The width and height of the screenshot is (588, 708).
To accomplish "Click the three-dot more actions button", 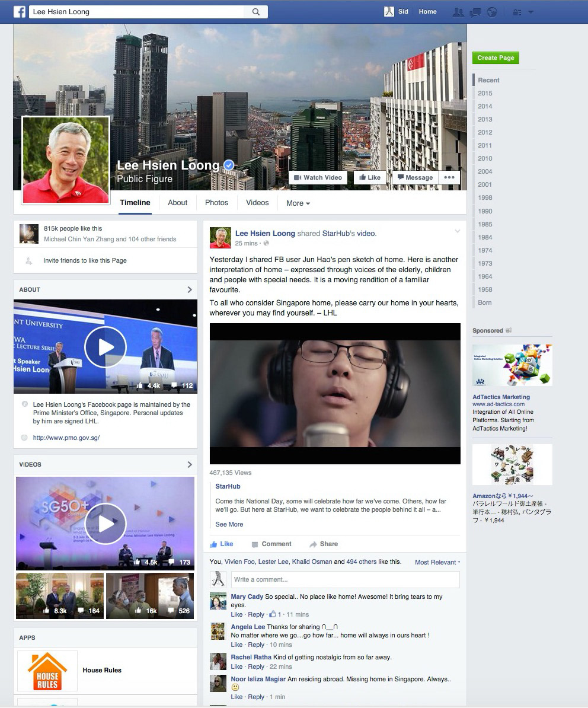I will tap(449, 177).
